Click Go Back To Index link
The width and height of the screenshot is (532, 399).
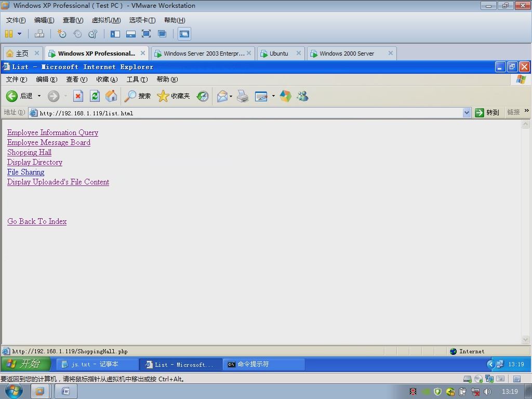(37, 221)
